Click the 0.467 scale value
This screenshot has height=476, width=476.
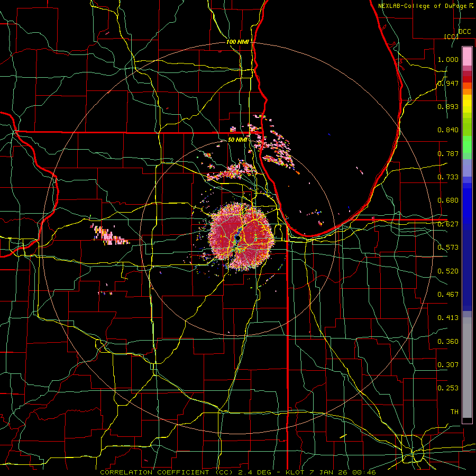(x=448, y=295)
